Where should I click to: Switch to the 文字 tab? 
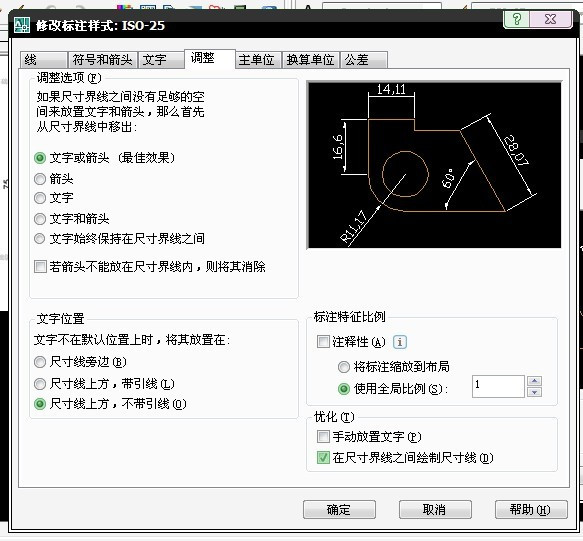pyautogui.click(x=161, y=60)
